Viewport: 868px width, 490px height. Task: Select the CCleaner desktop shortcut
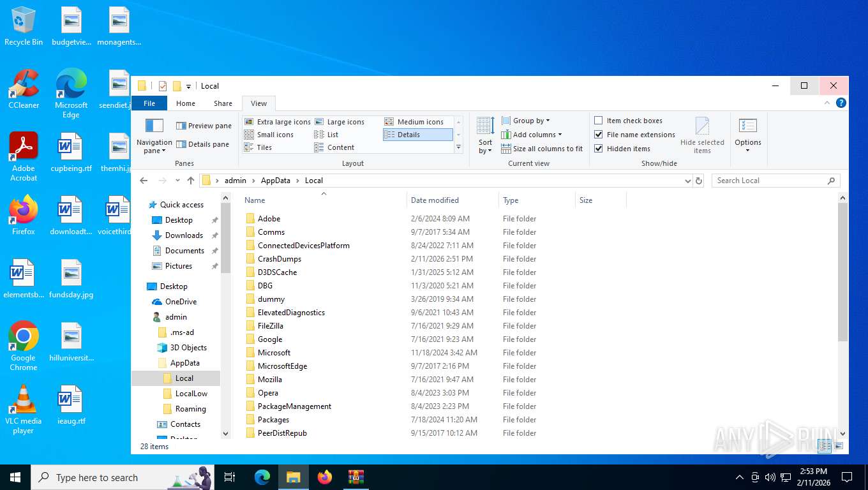24,89
